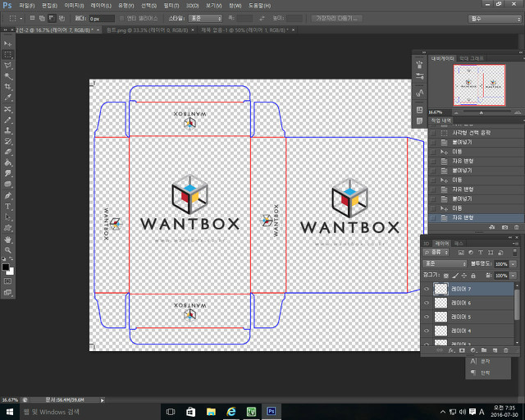Toggle the anti-alias (앤티 앨리어스) checkbox

click(121, 18)
